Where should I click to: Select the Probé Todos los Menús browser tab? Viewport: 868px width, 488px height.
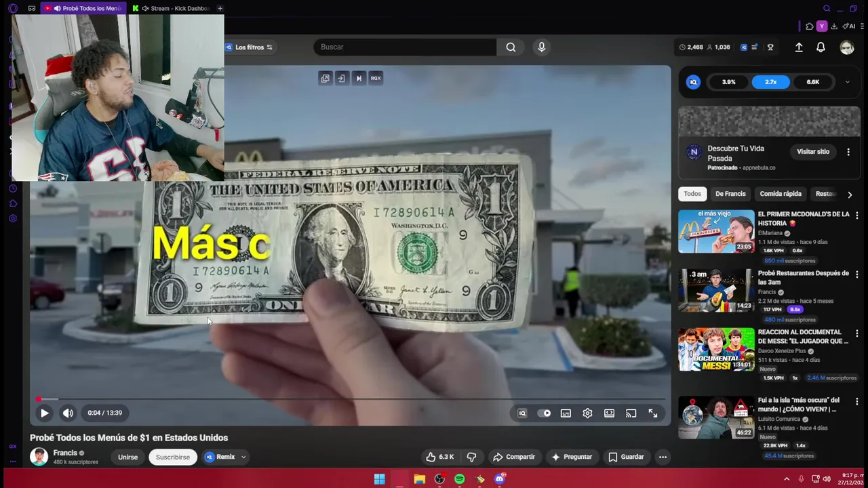point(83,8)
